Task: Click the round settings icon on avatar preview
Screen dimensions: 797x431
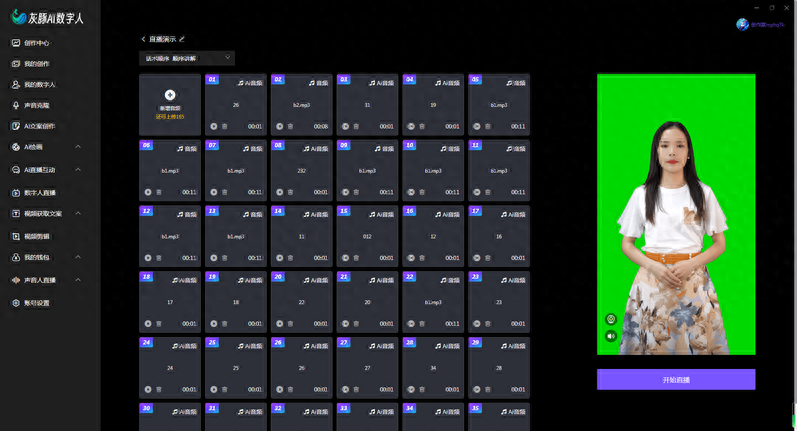Action: click(611, 319)
